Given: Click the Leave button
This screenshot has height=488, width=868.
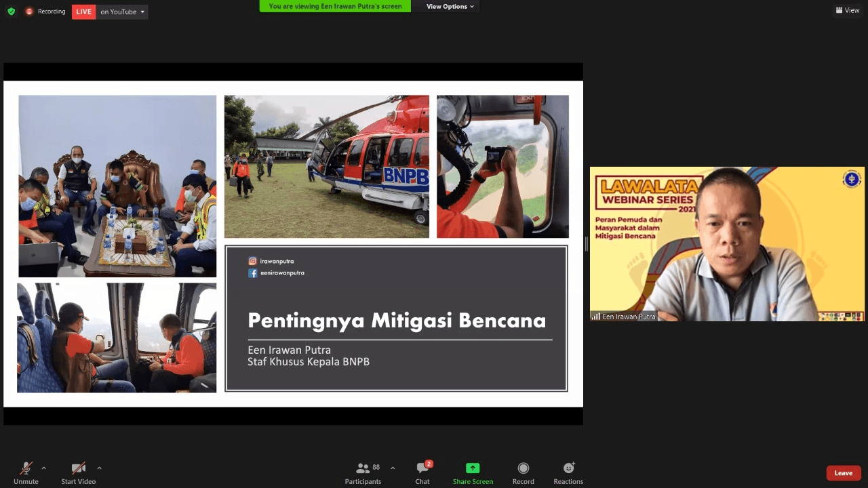Looking at the screenshot, I should click(843, 472).
